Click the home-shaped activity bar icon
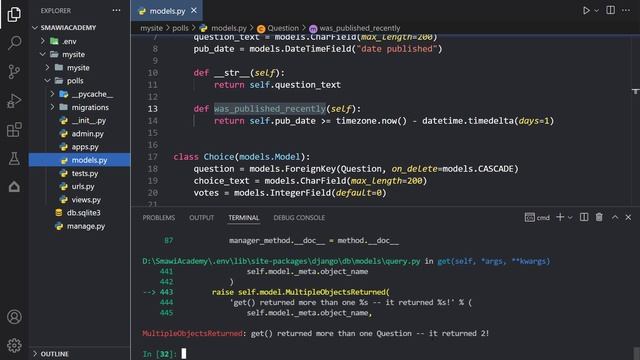The image size is (640, 360). [14, 187]
